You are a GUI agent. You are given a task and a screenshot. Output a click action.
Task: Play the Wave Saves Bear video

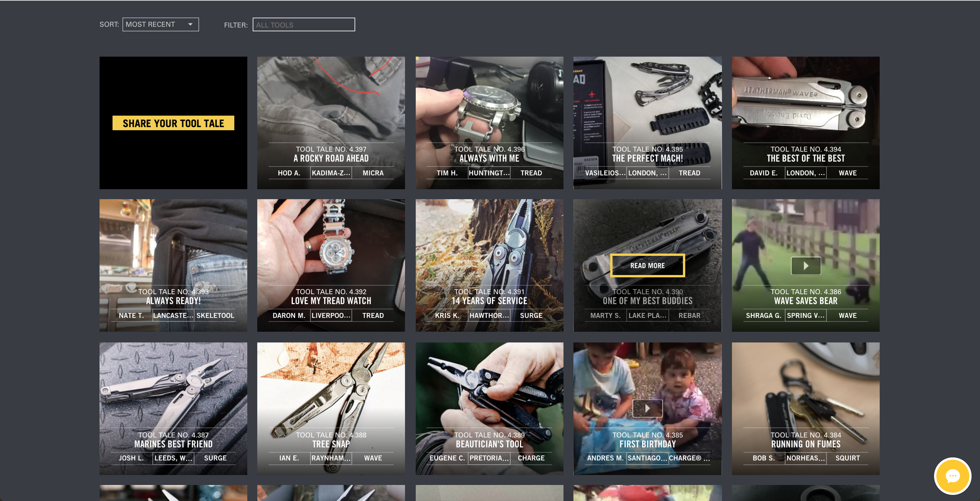pyautogui.click(x=806, y=266)
